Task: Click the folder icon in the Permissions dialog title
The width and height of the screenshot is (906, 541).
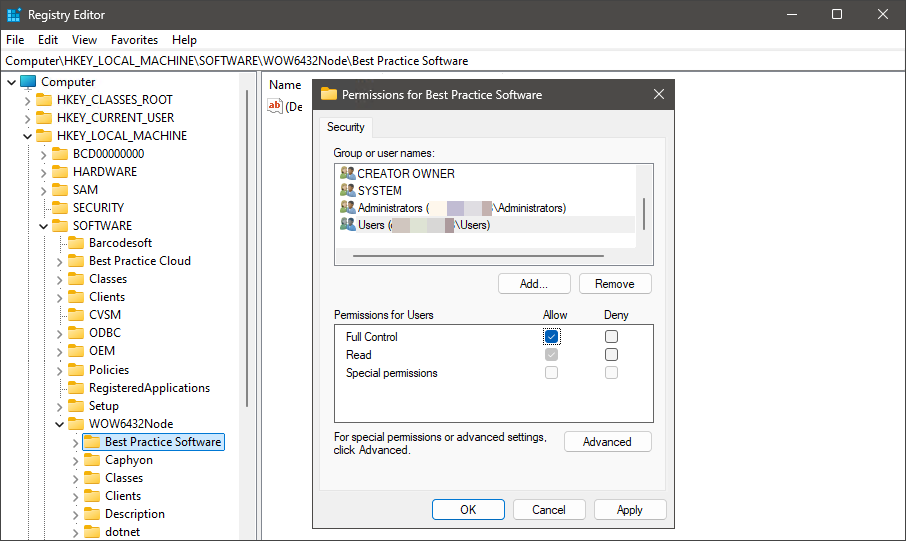Action: coord(329,94)
